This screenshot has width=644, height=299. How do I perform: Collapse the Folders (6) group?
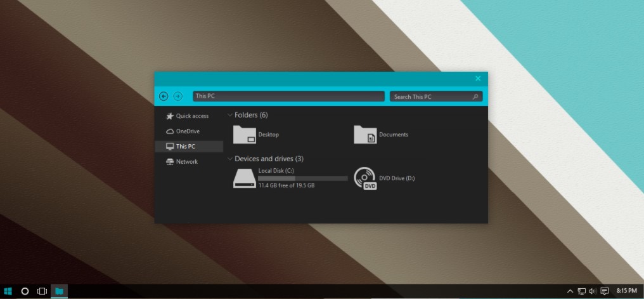pyautogui.click(x=229, y=116)
